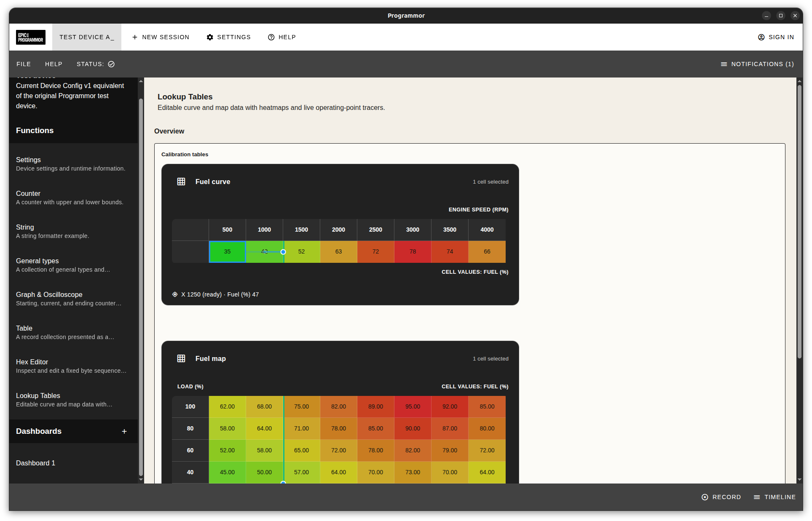Click the Sign In user icon
The image size is (812, 521).
[x=761, y=37]
